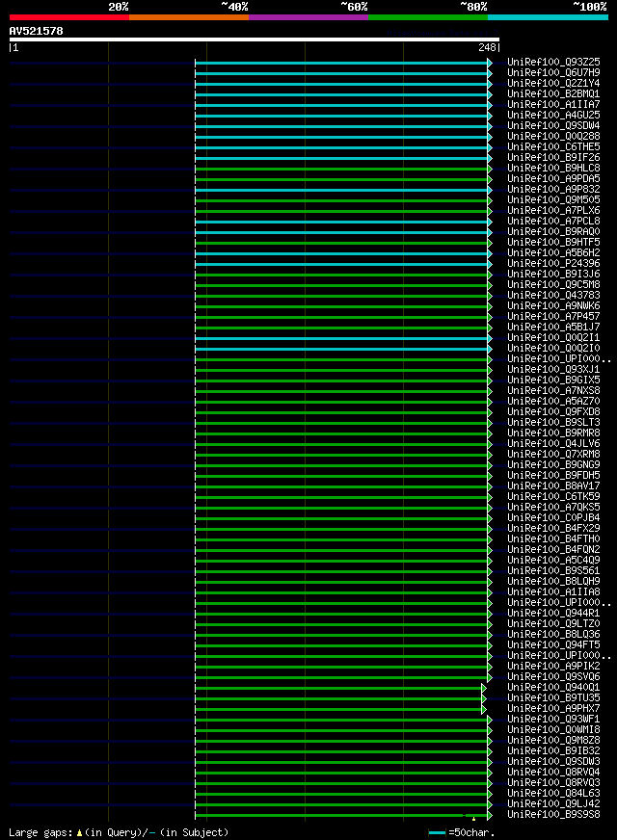Image resolution: width=617 pixels, height=840 pixels.
Task: Open hit UniRef100_Q0Q2I1
Action: [553, 338]
